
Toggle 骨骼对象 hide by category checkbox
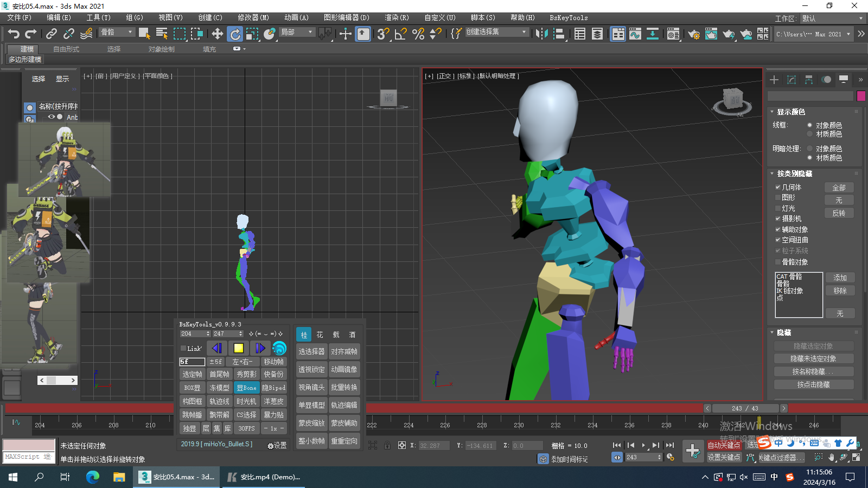777,262
